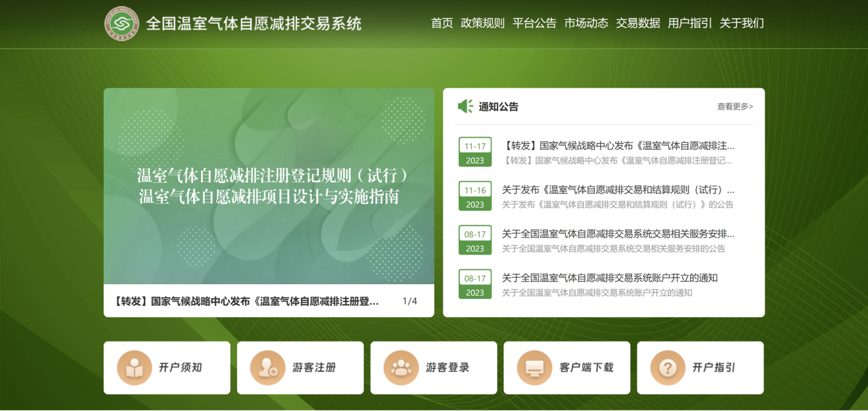Open 关于我们 page from header
868x411 pixels.
click(x=742, y=23)
